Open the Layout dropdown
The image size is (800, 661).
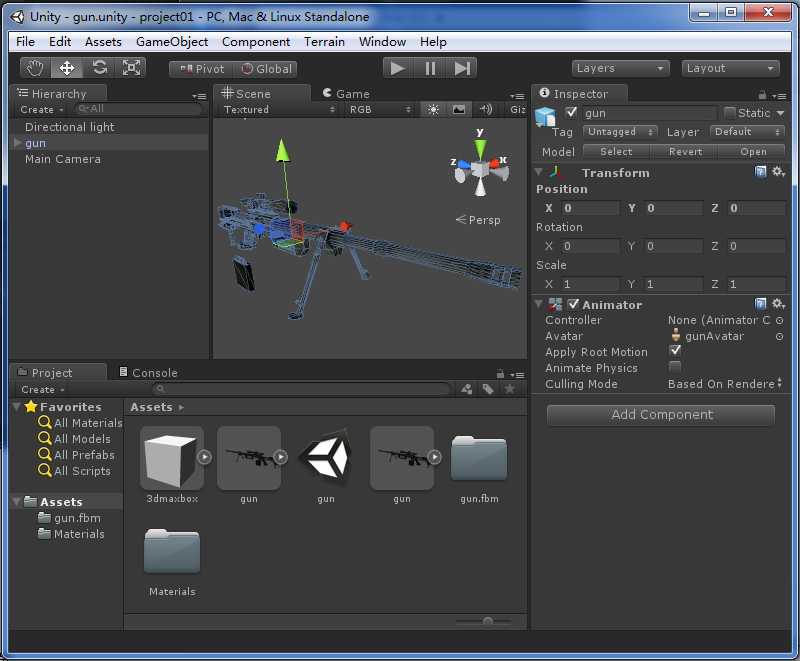tap(730, 68)
